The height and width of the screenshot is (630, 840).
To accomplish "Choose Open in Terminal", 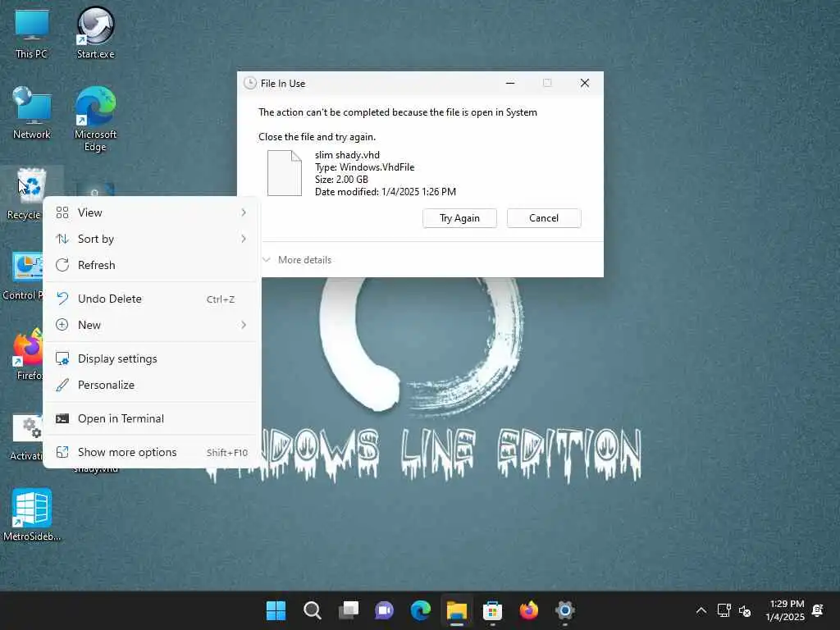I will [x=152, y=419].
